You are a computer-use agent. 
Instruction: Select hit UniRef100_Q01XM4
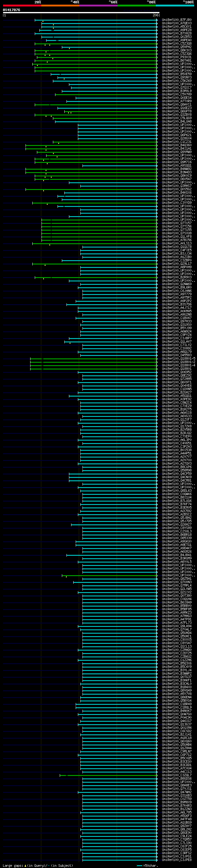(x=177, y=728)
